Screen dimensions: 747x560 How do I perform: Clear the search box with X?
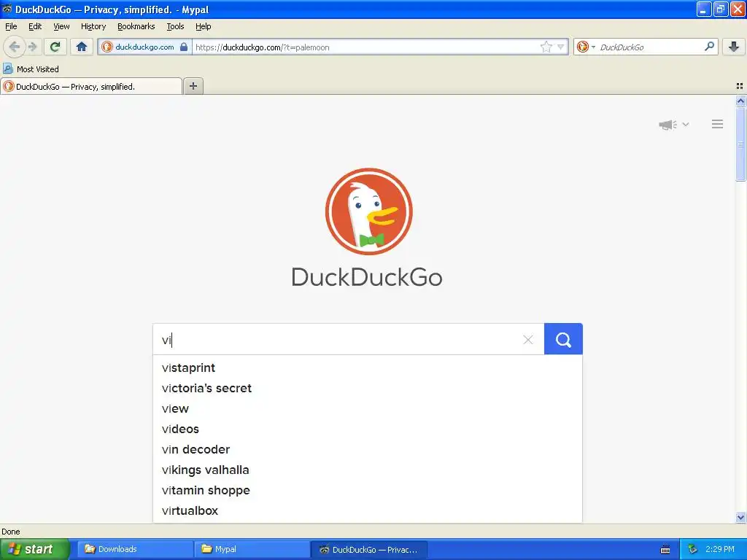click(528, 340)
